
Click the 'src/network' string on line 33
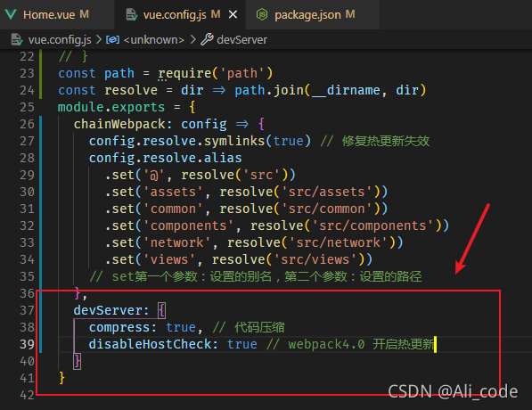339,242
